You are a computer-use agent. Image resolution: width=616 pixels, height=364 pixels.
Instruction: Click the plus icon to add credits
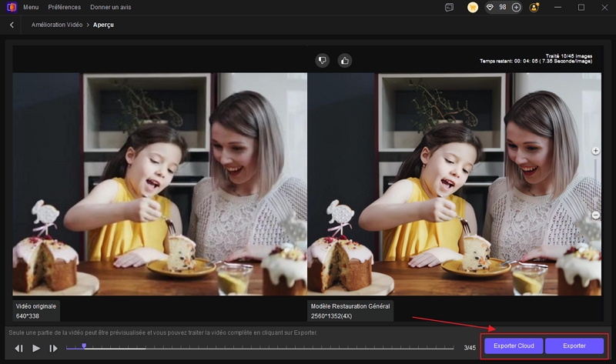(516, 7)
